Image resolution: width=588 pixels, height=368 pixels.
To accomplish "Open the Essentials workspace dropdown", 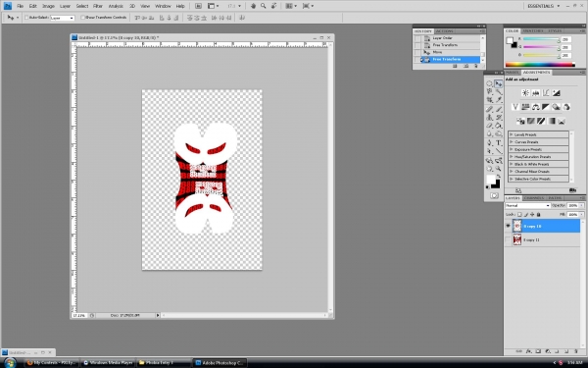I will point(543,6).
